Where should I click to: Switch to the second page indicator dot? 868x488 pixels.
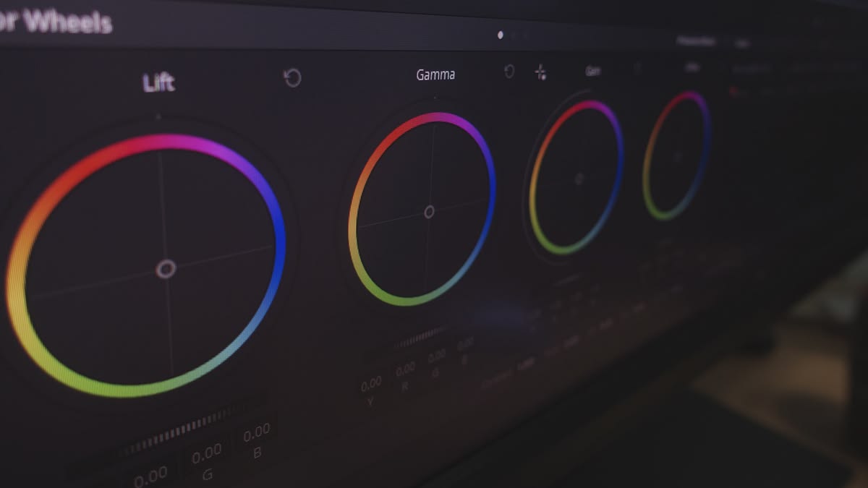(513, 34)
